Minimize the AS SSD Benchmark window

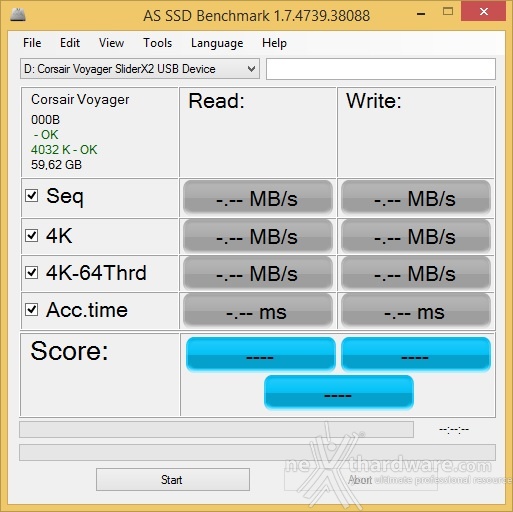tap(421, 13)
